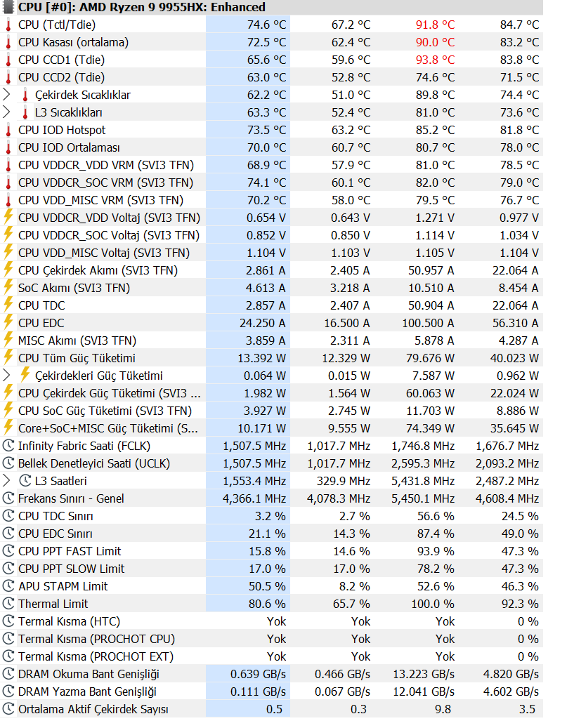Click thermometer icon beside CPU VDDCR_VDD VRM

pos(8,165)
